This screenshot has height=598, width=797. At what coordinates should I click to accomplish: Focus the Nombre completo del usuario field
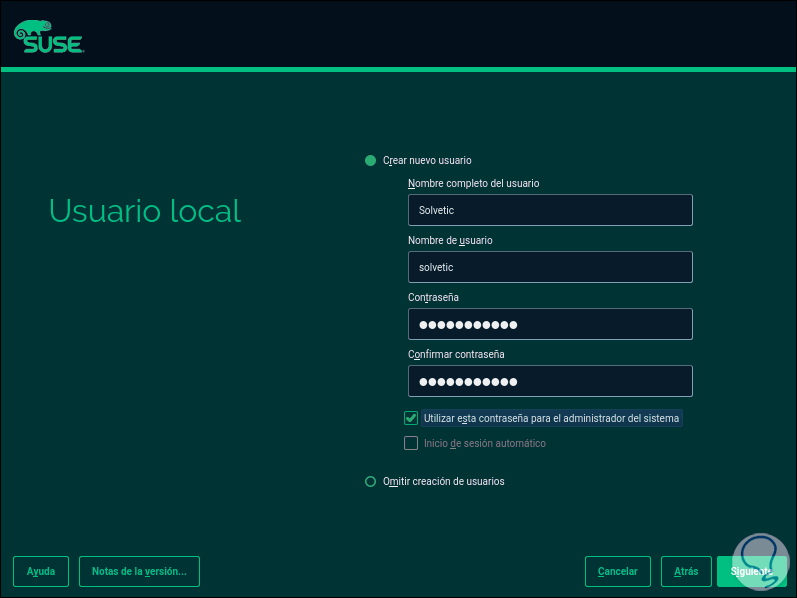pos(550,210)
